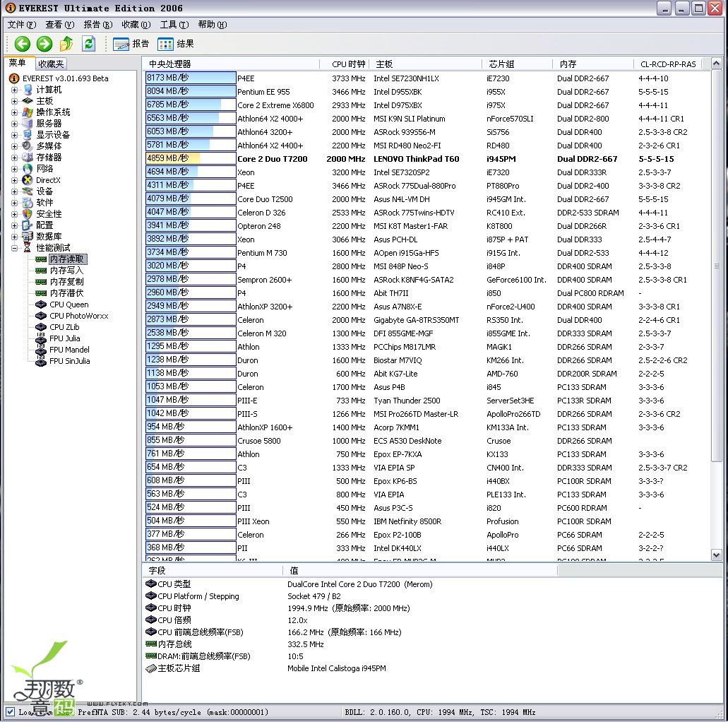
Task: Collapse the 性能测试 tree node
Action: [14, 248]
